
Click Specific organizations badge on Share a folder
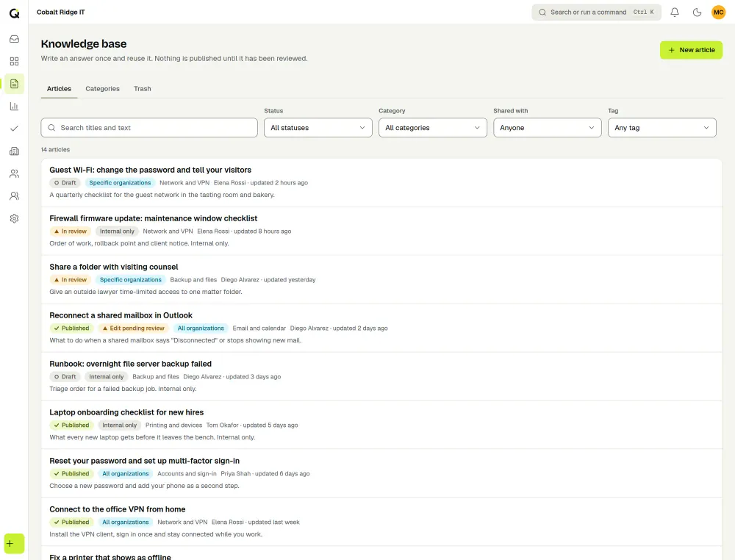(130, 280)
